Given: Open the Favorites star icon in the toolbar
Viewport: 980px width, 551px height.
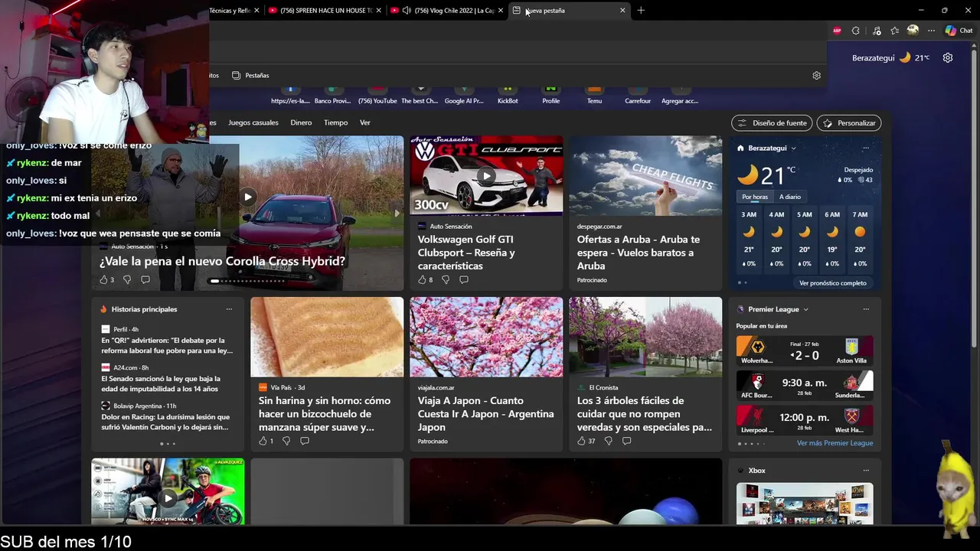Looking at the screenshot, I should (x=894, y=31).
